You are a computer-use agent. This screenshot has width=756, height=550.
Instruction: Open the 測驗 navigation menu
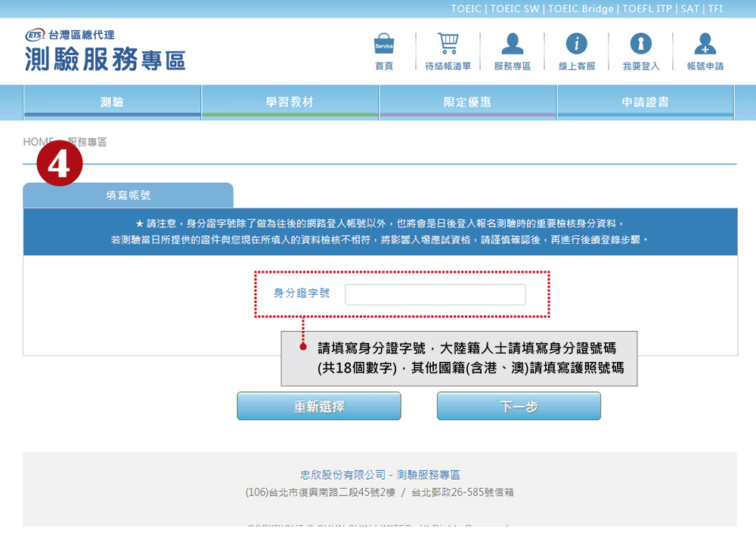[113, 103]
